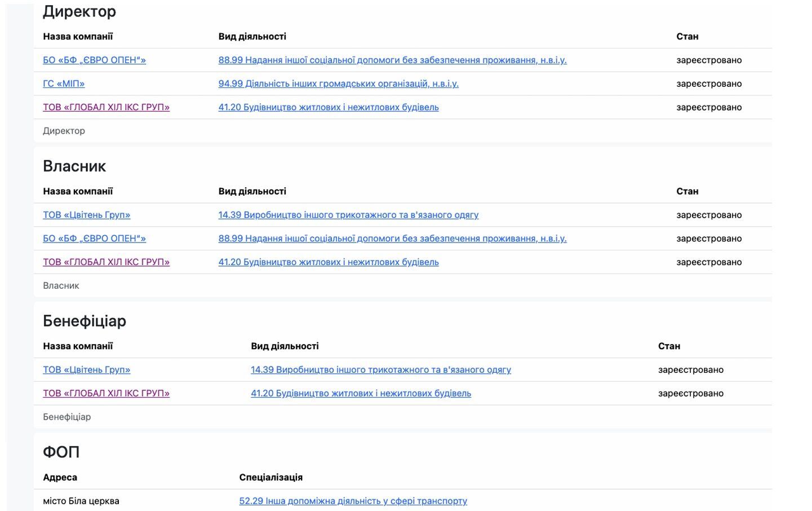Click the 88.99 activity link under Директор
This screenshot has width=812, height=511.
click(x=392, y=60)
